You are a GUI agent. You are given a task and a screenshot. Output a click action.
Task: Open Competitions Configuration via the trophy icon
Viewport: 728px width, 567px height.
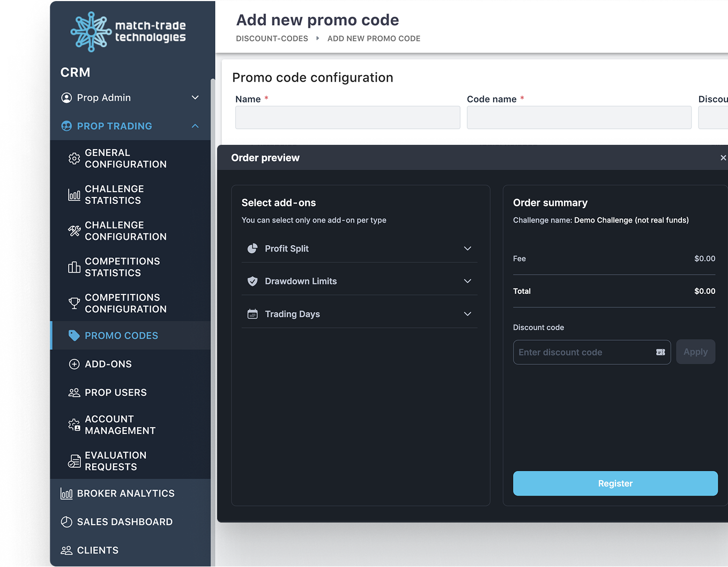click(74, 303)
